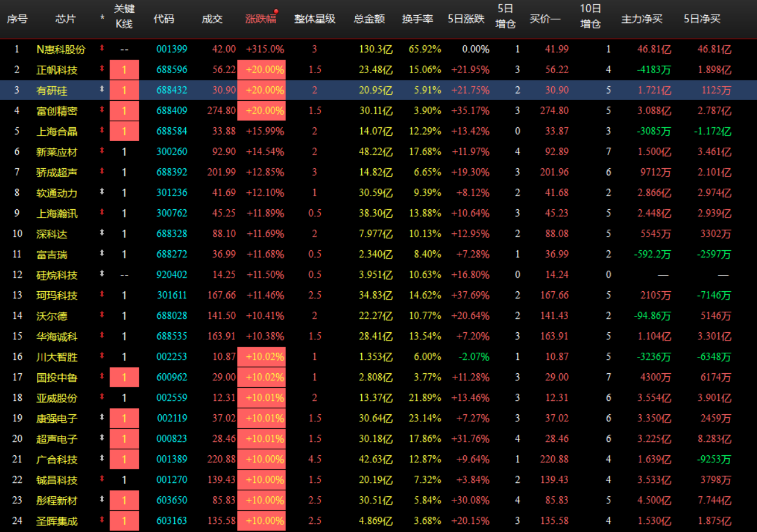Click the 涨跌幅 column header

tap(261, 19)
